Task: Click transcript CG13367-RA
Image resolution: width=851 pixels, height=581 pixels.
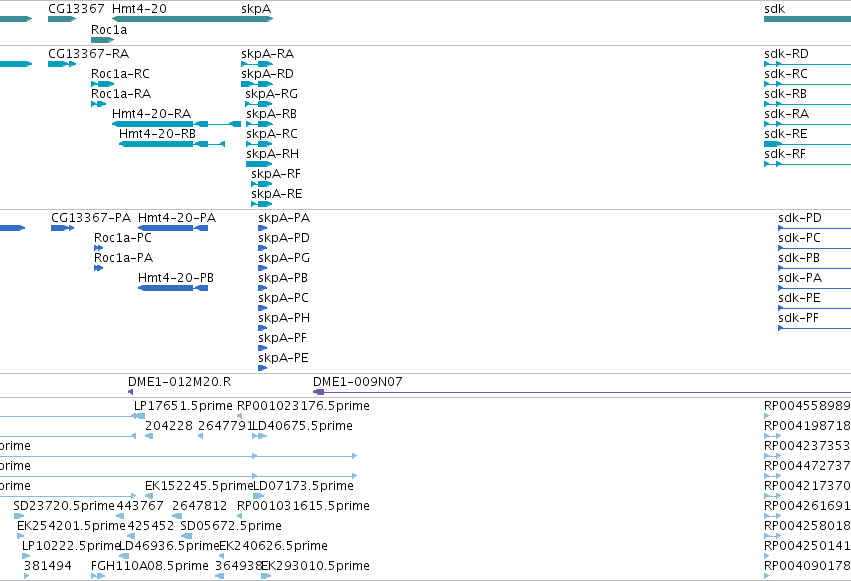Action: click(x=88, y=54)
